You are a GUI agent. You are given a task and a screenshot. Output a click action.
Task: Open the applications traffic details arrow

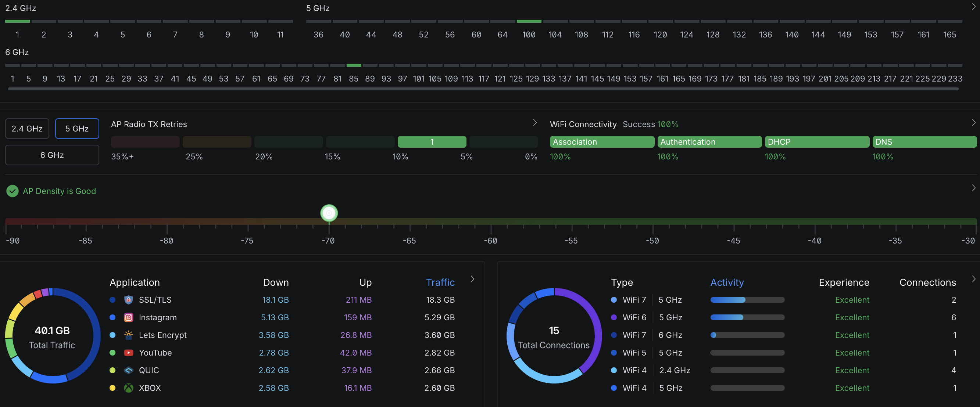[x=472, y=278]
